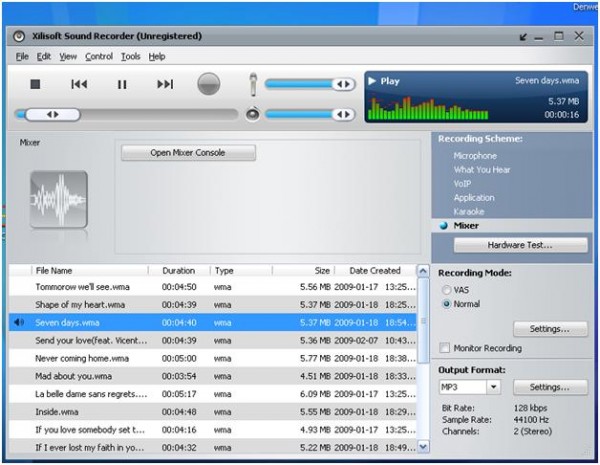Open the Control menu
This screenshot has height=465, width=600.
click(99, 57)
